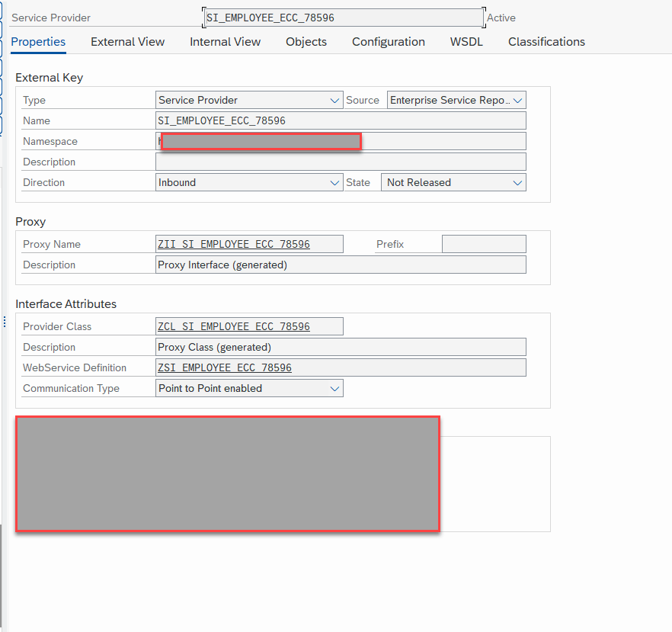Screen dimensions: 672x632
Task: Show the WSDL tab
Action: tap(466, 42)
